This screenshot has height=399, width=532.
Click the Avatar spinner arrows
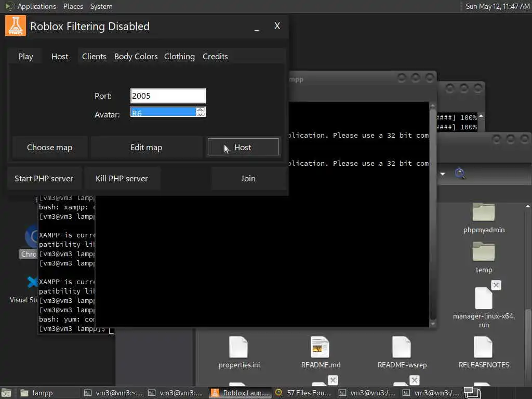tap(201, 112)
